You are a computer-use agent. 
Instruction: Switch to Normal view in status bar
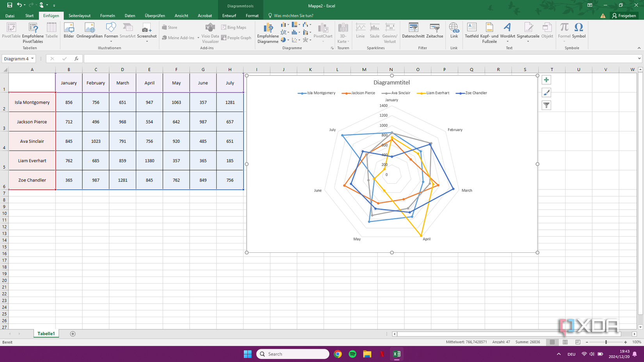(x=552, y=342)
